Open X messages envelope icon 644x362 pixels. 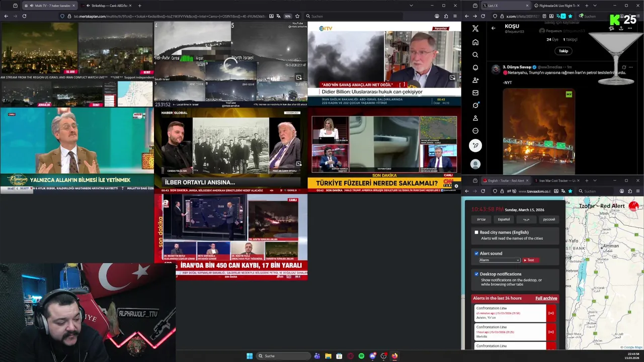click(475, 93)
